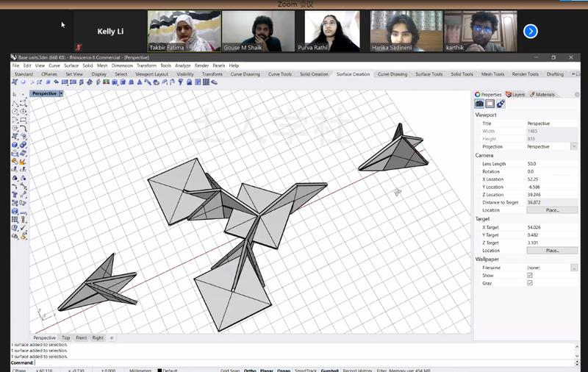Open the toolbar tabs overflow arrow

(573, 74)
